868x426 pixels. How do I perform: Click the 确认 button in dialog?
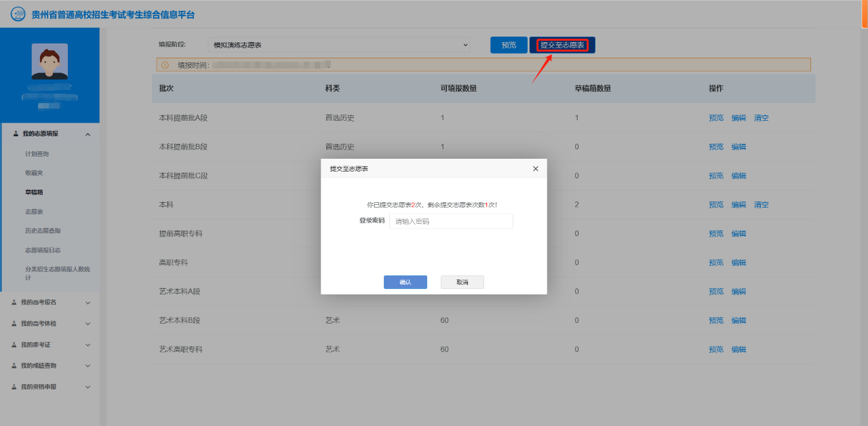(405, 282)
